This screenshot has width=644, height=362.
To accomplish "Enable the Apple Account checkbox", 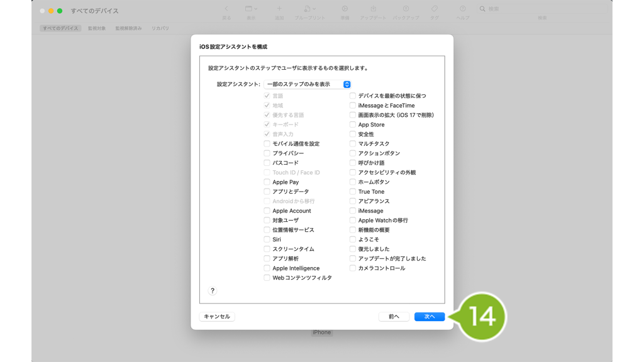I will 267,211.
